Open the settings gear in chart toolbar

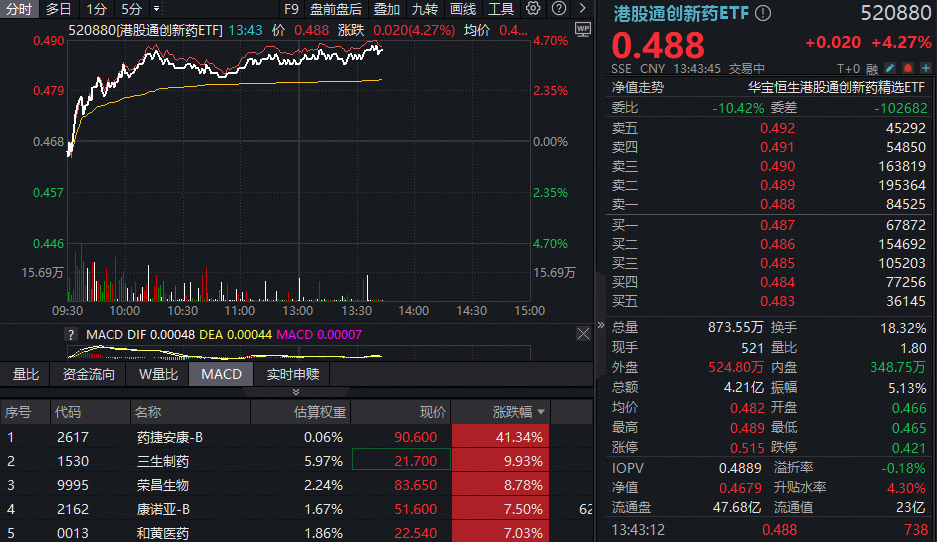coord(532,9)
